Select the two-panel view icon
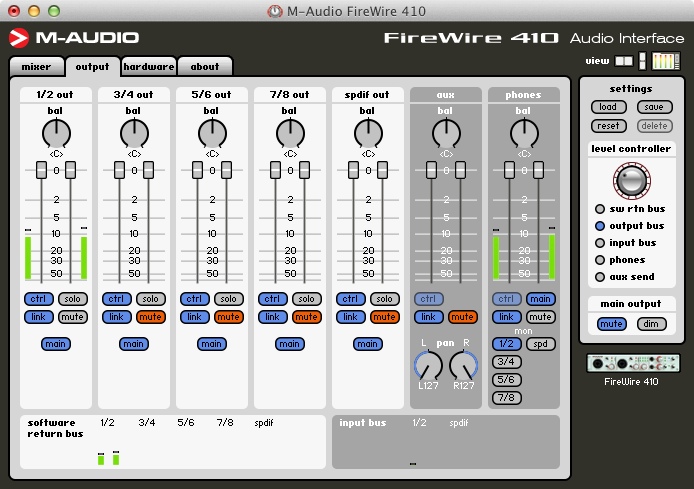This screenshot has height=489, width=694. point(624,61)
